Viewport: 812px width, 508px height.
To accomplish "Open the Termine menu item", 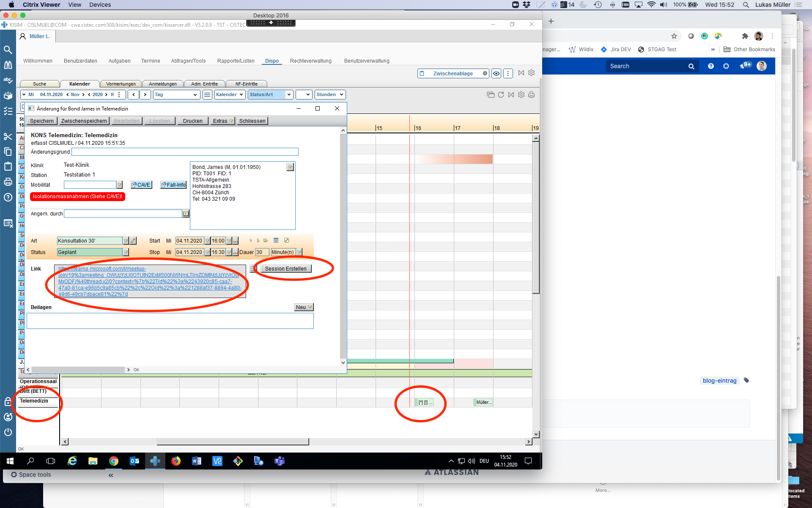I will tap(151, 61).
